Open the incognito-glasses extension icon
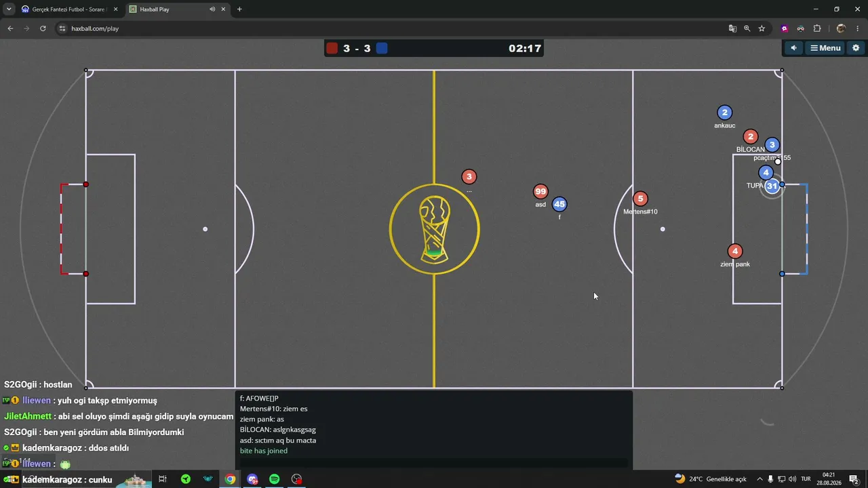Image resolution: width=868 pixels, height=488 pixels. point(800,28)
